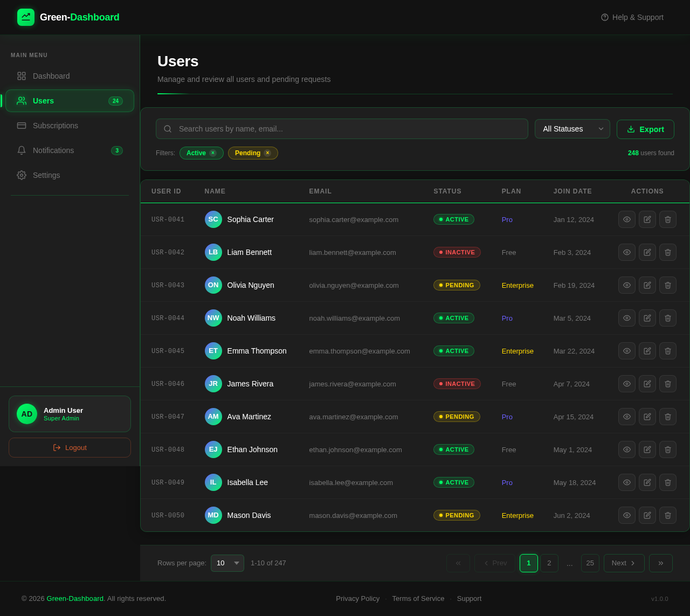Edit James Rivera's record
690x616 pixels.
point(647,384)
